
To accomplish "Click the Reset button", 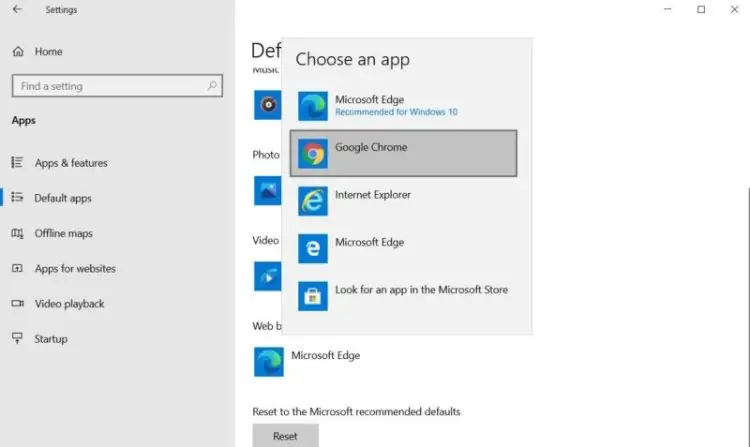I will click(x=286, y=436).
